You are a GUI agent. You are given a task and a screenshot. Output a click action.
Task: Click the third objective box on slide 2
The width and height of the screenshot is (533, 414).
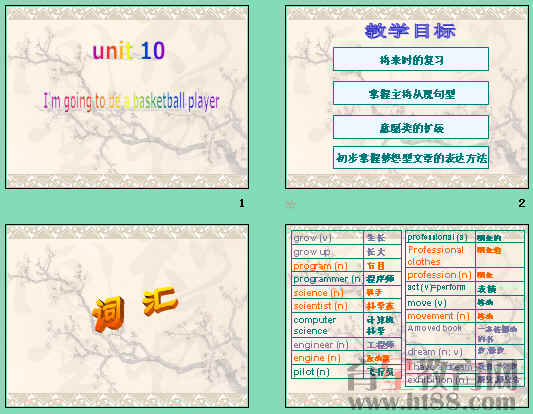click(x=411, y=127)
